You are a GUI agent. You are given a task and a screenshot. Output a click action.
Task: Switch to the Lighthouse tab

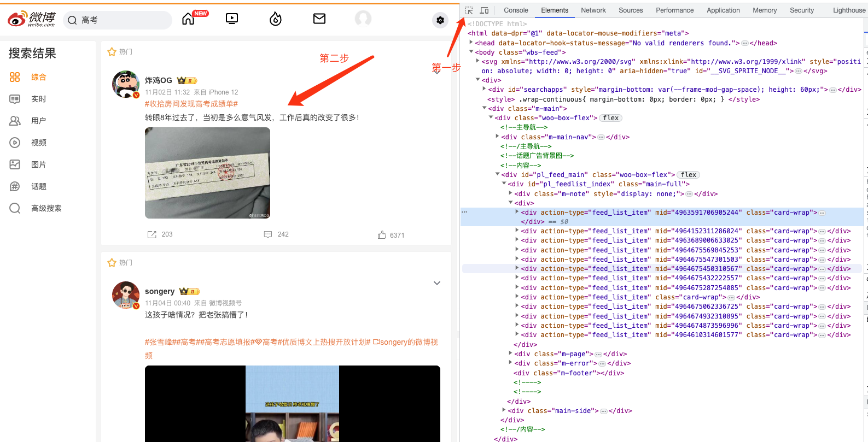[x=849, y=10]
